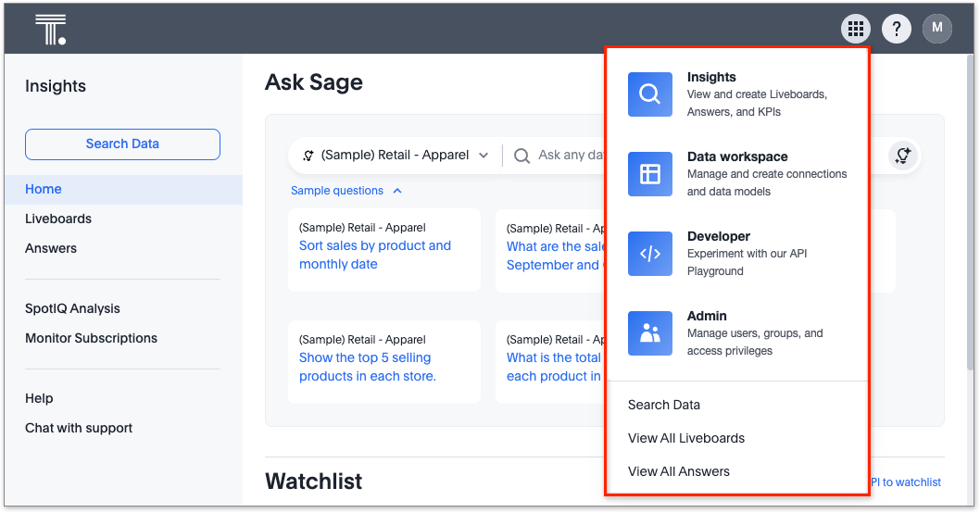Select the Insights magnifier icon

(650, 94)
